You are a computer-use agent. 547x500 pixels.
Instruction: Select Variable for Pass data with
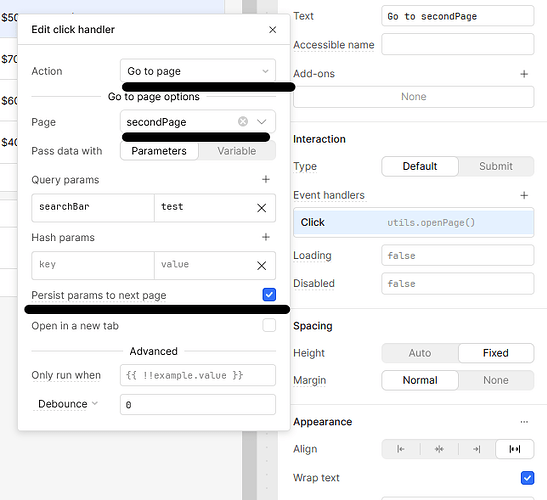click(x=237, y=151)
